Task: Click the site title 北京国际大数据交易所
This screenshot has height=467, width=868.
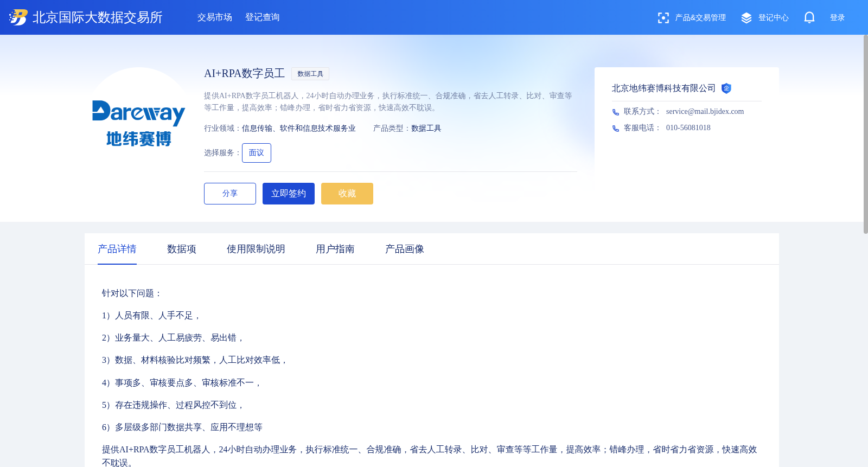Action: 98,17
